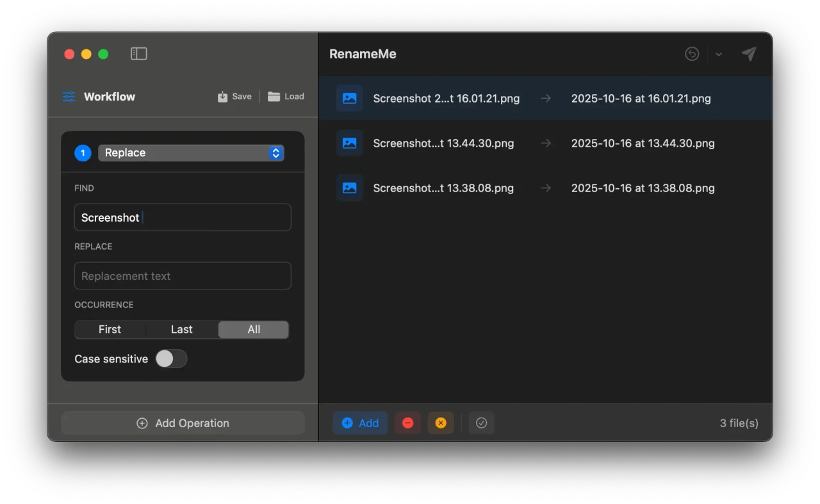Click the red remove file icon
Viewport: 820px width, 504px height.
[x=408, y=423]
